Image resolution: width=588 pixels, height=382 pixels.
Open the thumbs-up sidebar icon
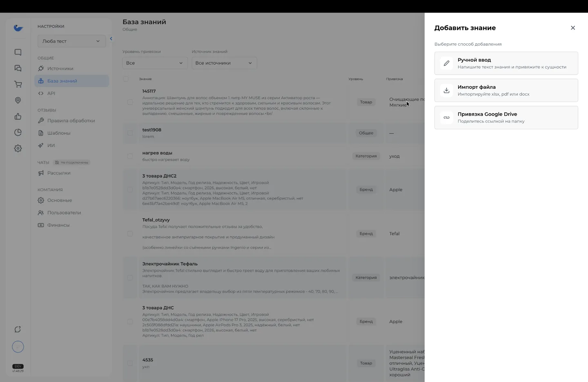coord(18,116)
